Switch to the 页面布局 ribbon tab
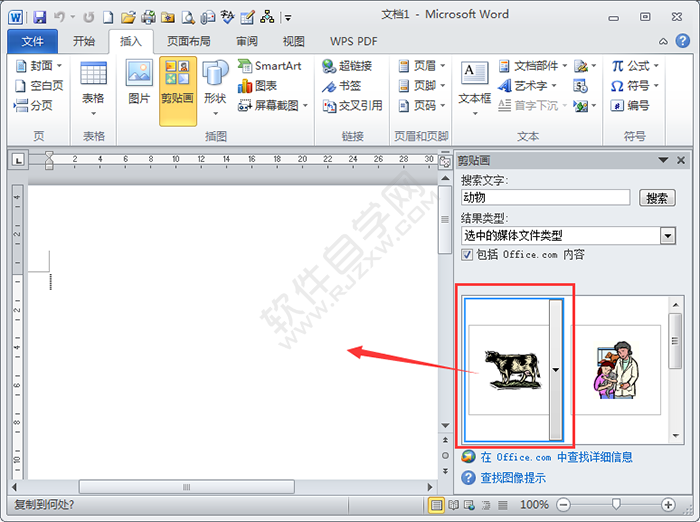700x522 pixels. pyautogui.click(x=188, y=41)
